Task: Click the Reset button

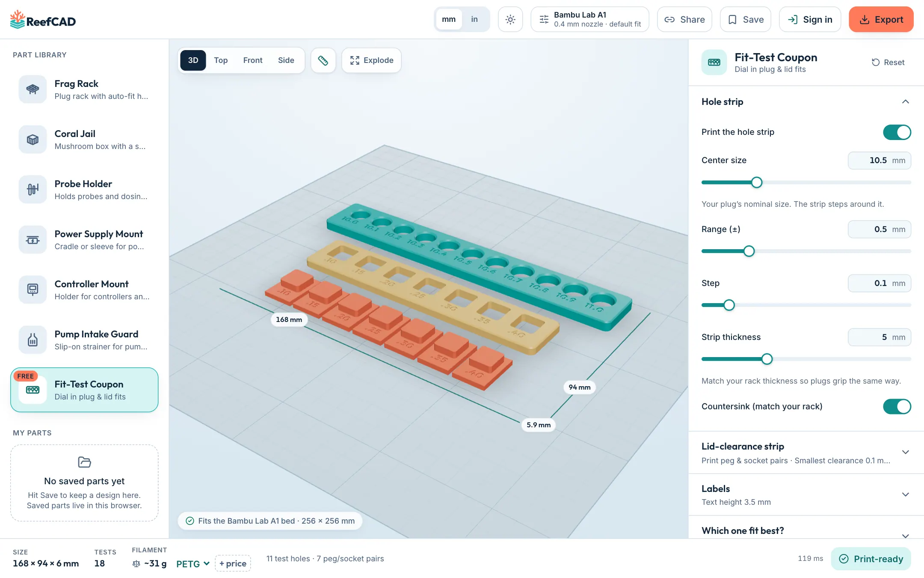Action: tap(888, 63)
